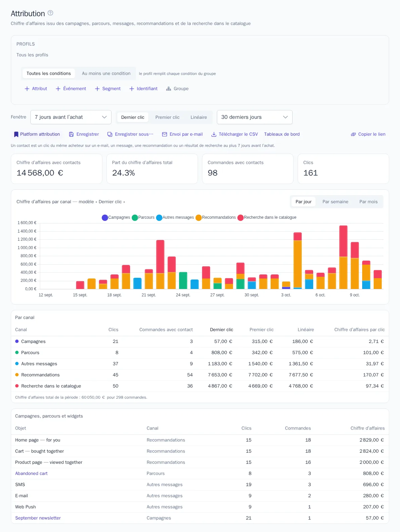
Task: Show chart Par mois
Action: coord(369,202)
